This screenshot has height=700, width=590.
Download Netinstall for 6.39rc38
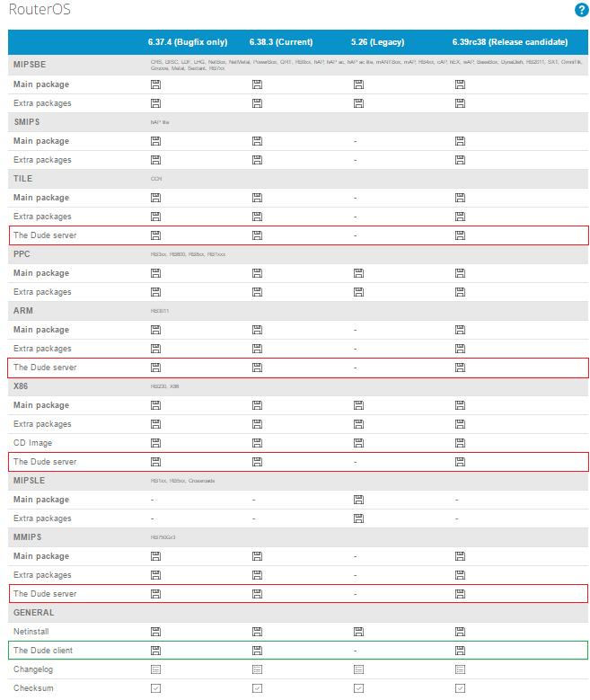pyautogui.click(x=460, y=631)
